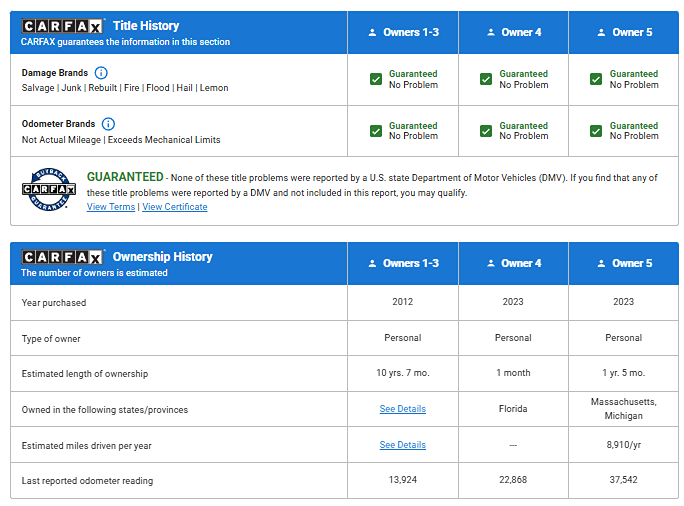The image size is (684, 506).
Task: Click the info icon next to Odometer Brands
Action: tap(108, 124)
